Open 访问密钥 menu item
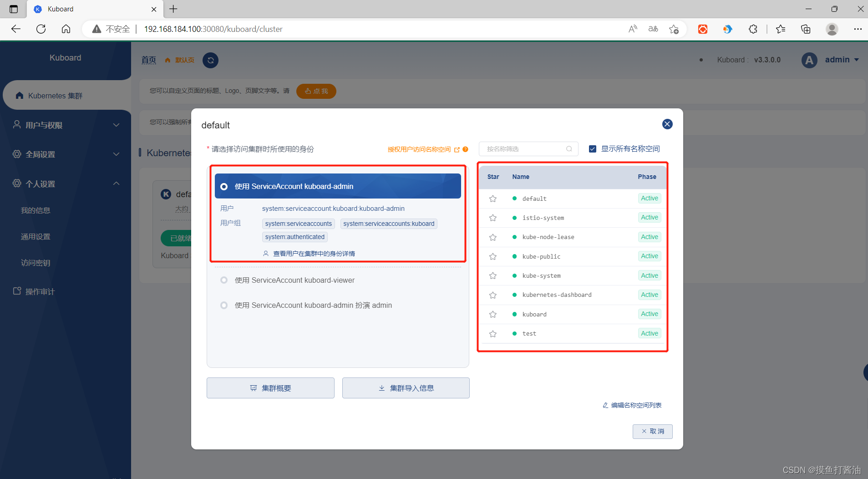The width and height of the screenshot is (868, 479). point(36,263)
